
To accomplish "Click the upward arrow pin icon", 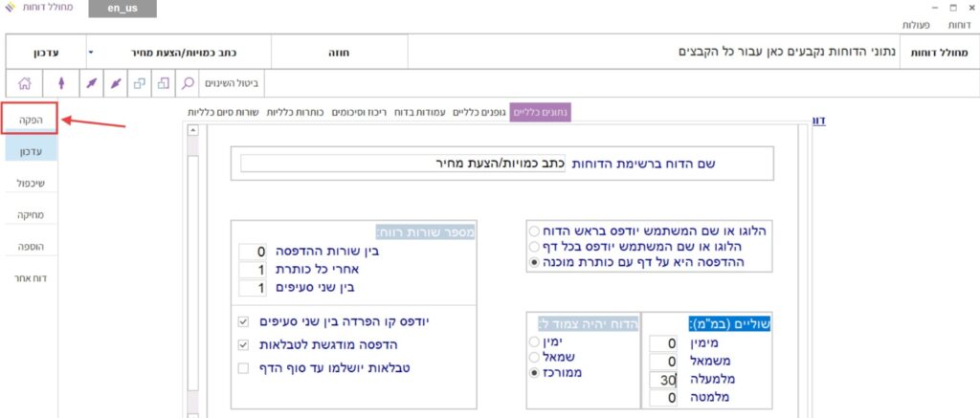I will 62,83.
